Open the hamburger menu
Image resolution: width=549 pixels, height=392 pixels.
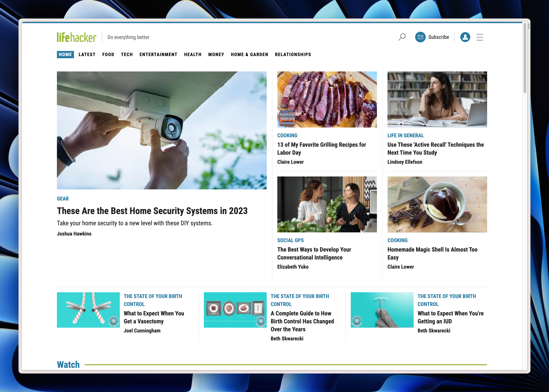point(480,37)
